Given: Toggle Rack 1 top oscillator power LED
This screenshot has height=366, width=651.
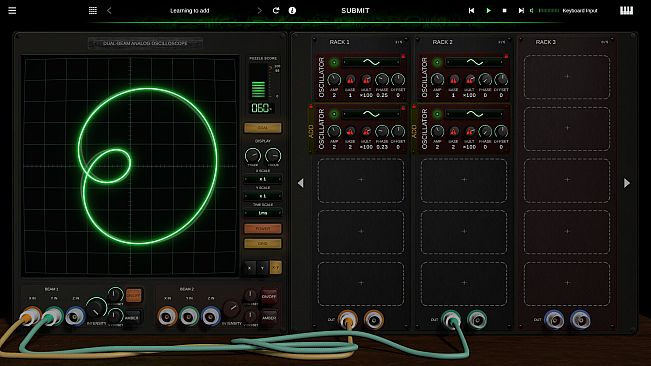Looking at the screenshot, I should pyautogui.click(x=334, y=62).
